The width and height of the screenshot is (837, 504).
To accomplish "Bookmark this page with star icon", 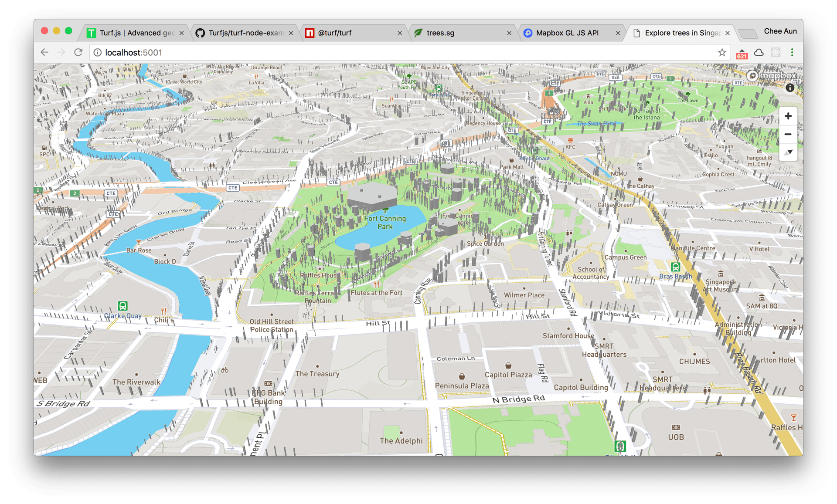I will pos(722,53).
